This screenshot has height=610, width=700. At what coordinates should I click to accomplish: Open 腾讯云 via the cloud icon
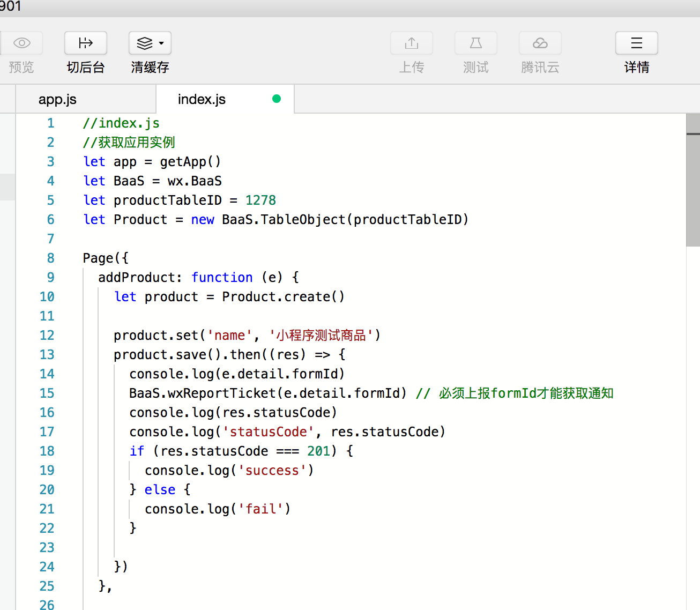[540, 43]
